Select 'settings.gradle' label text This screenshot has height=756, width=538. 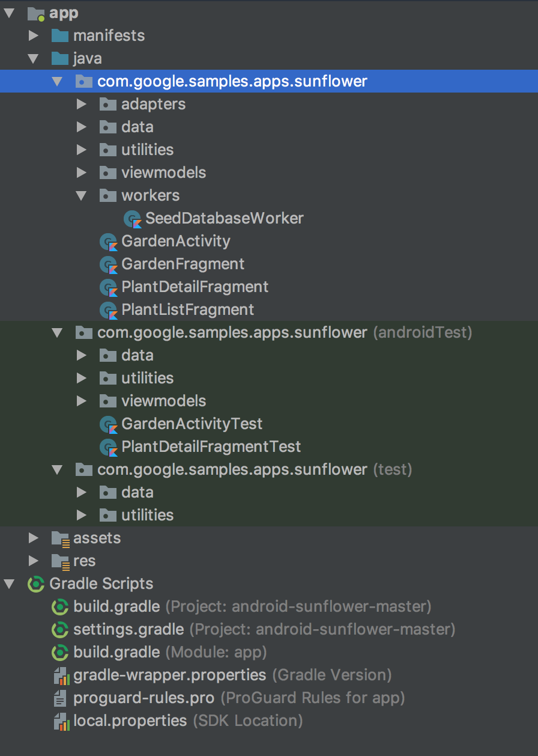(x=128, y=629)
